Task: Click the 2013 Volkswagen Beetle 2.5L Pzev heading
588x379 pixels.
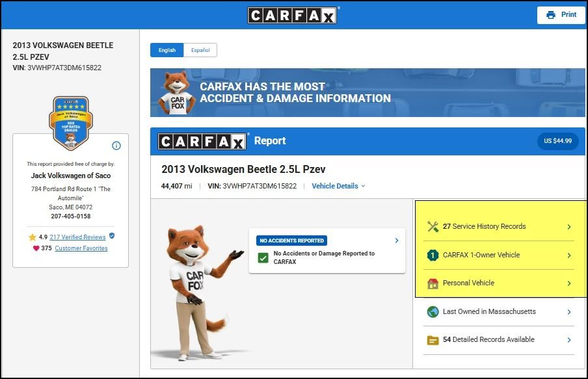Action: [x=243, y=169]
